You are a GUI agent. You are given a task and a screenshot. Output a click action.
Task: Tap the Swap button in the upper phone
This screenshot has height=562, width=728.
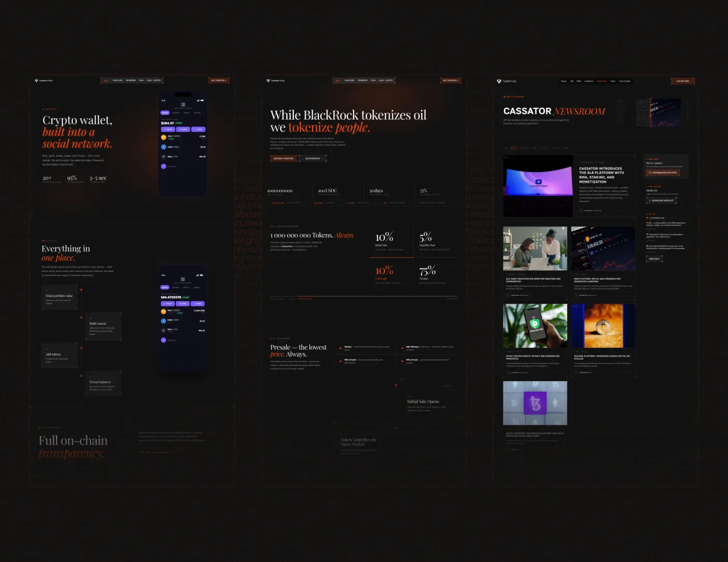pyautogui.click(x=198, y=129)
